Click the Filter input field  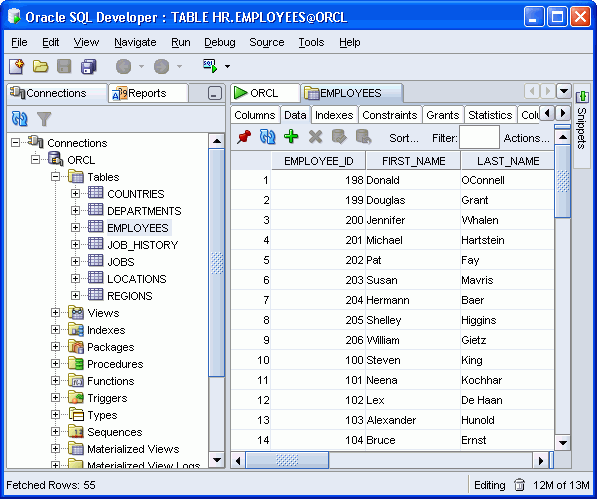point(479,137)
